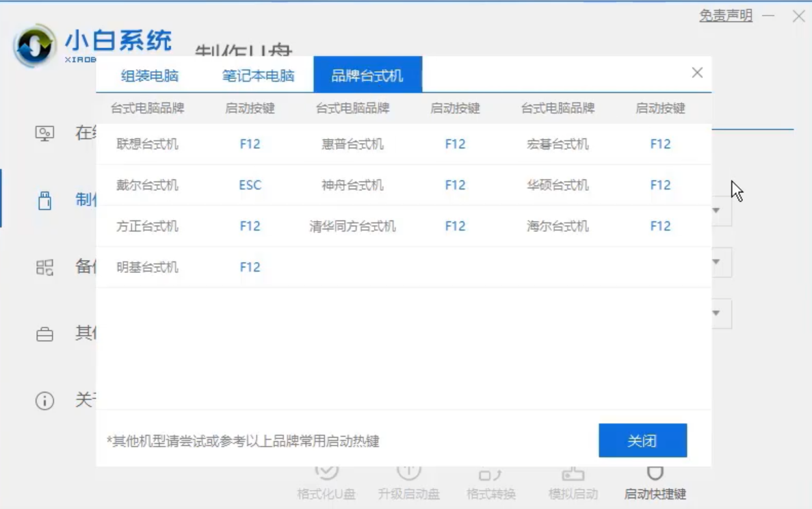Screen dimensions: 812x509
Task: Open the online install monitor icon in sidebar
Action: 44,133
